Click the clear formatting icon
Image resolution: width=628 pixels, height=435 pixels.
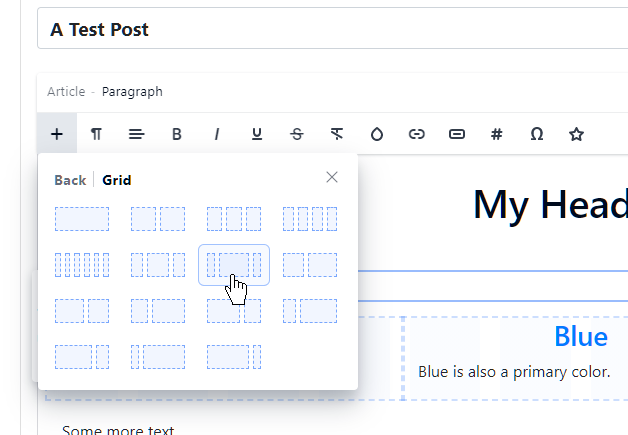(x=337, y=134)
